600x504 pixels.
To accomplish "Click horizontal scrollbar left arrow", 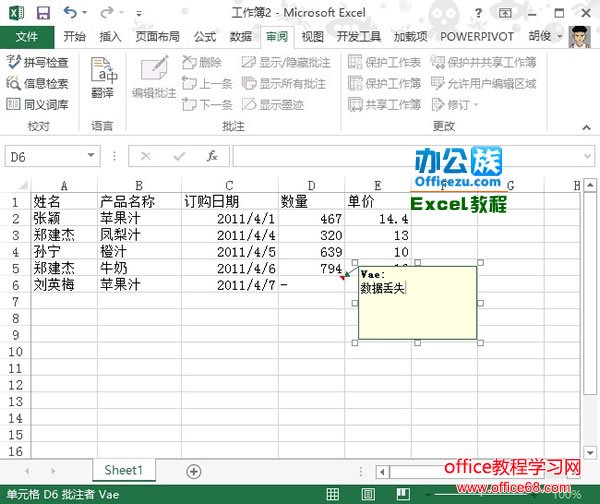I will pos(382,472).
